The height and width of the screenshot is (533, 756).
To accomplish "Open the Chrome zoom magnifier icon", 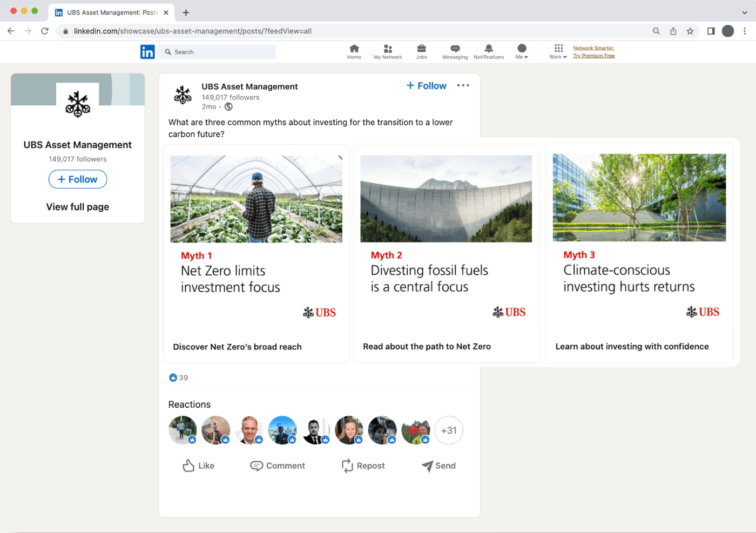I will click(656, 31).
